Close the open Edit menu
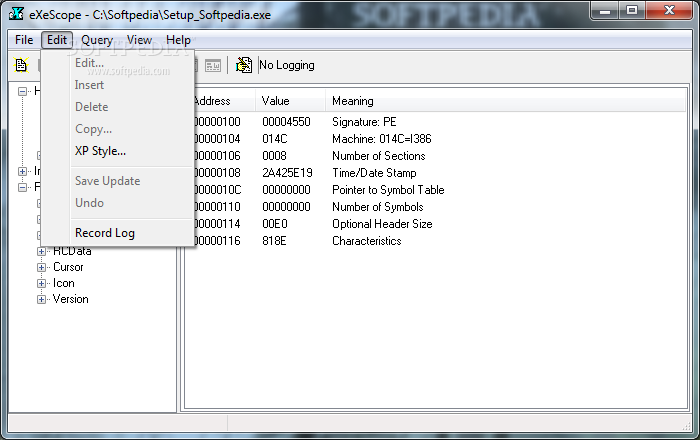Screen dimensions: 700x440 click(x=57, y=40)
